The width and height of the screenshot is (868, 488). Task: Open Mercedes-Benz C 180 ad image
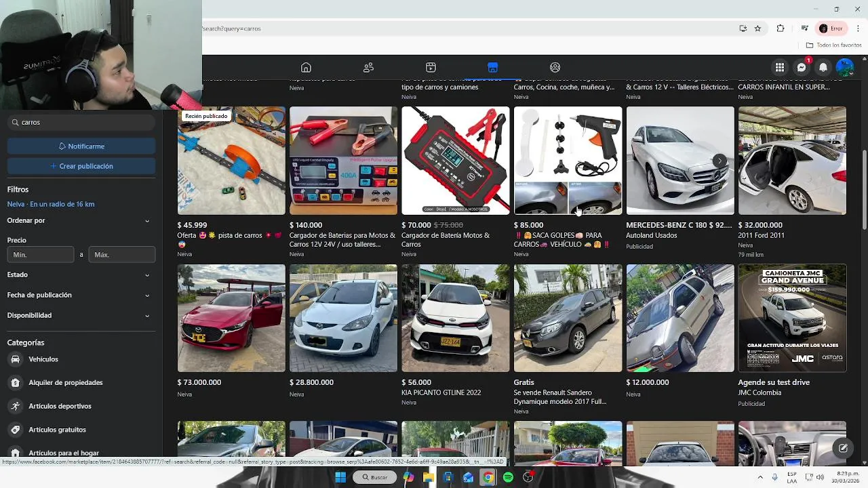click(680, 161)
